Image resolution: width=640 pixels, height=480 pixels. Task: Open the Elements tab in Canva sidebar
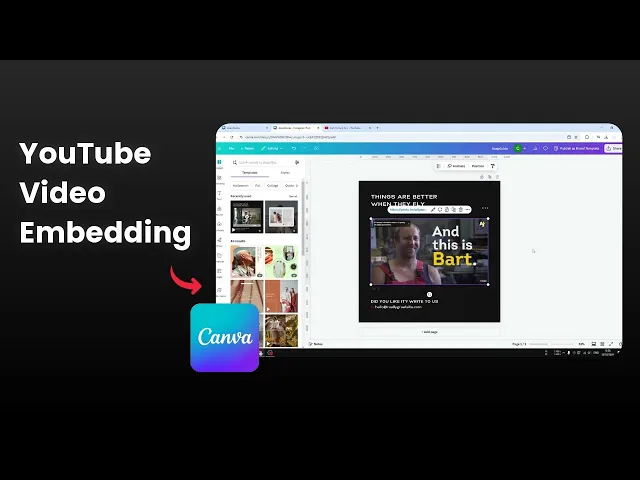click(x=220, y=180)
